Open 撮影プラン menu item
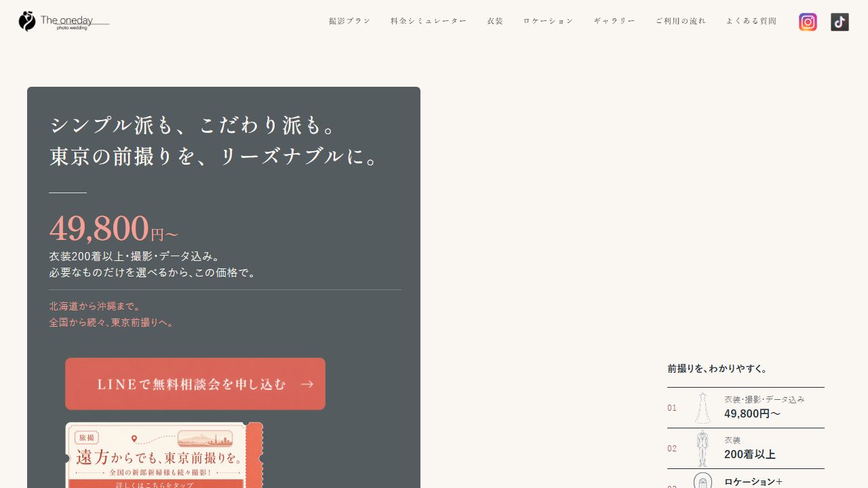The image size is (868, 488). [x=350, y=21]
